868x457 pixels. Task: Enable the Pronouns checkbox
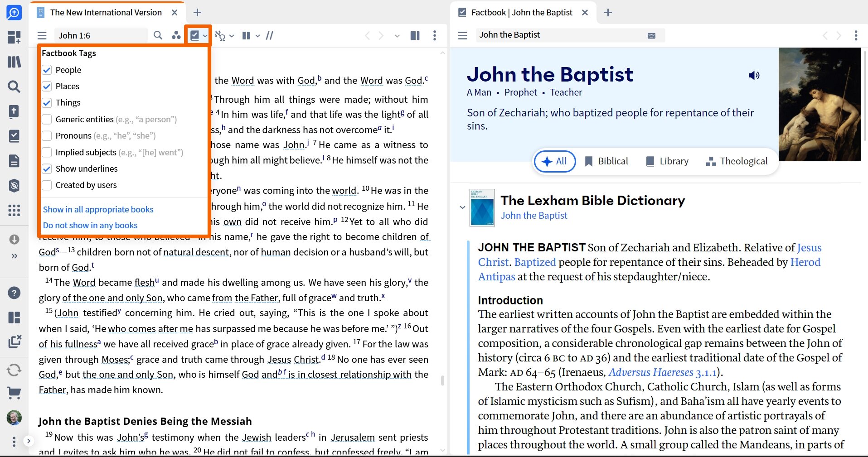47,135
